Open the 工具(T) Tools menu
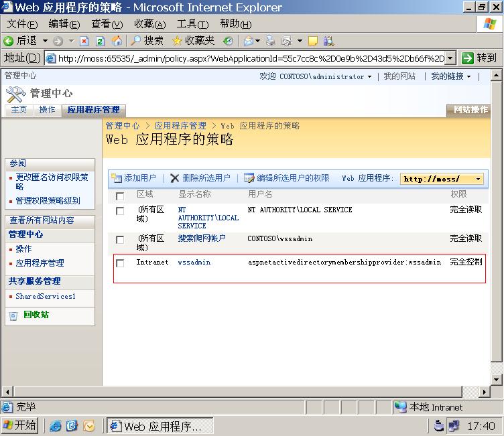Viewport: 504px width, 436px height. pos(192,24)
